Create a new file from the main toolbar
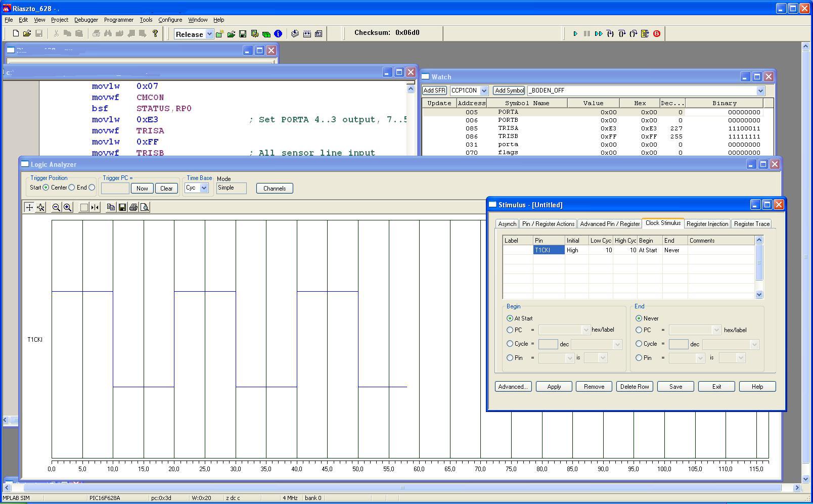The height and width of the screenshot is (504, 813). (16, 34)
